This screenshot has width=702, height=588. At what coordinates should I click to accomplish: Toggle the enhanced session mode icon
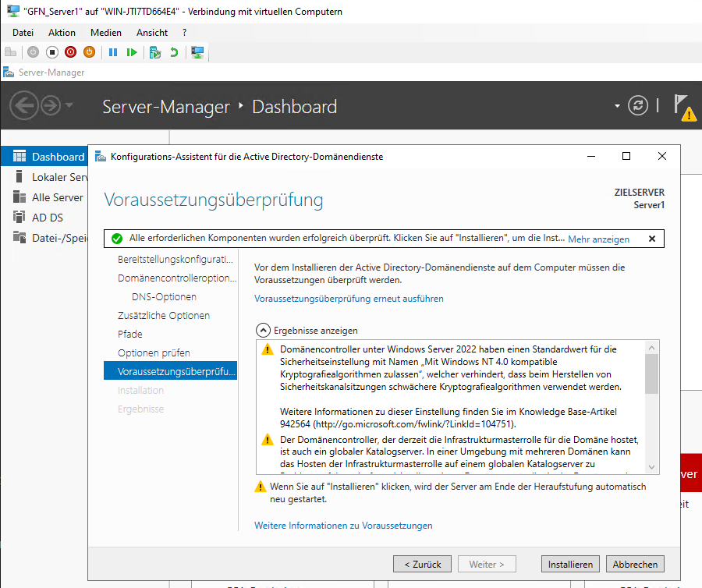click(198, 52)
